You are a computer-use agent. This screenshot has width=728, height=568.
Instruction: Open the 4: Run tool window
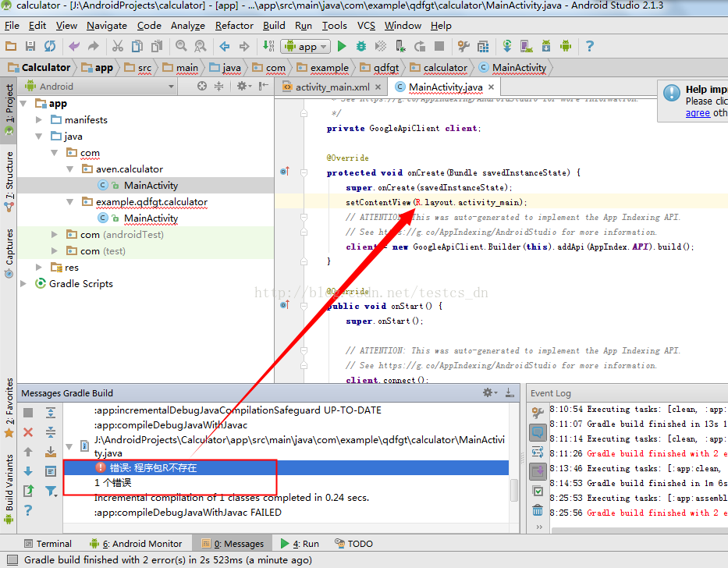(x=300, y=543)
